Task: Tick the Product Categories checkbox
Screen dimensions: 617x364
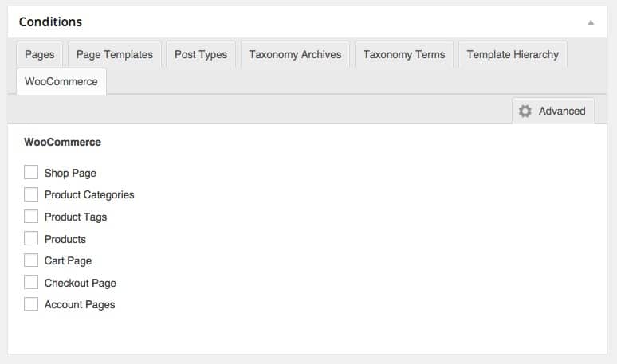Action: [x=31, y=194]
